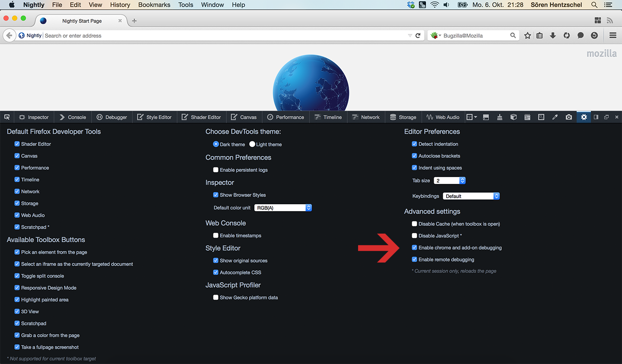Viewport: 622px width, 364px height.
Task: Select the Dark theme radio button
Action: 216,144
